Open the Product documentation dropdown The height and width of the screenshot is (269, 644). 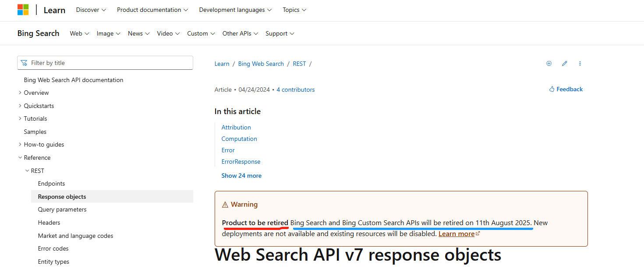coord(152,10)
